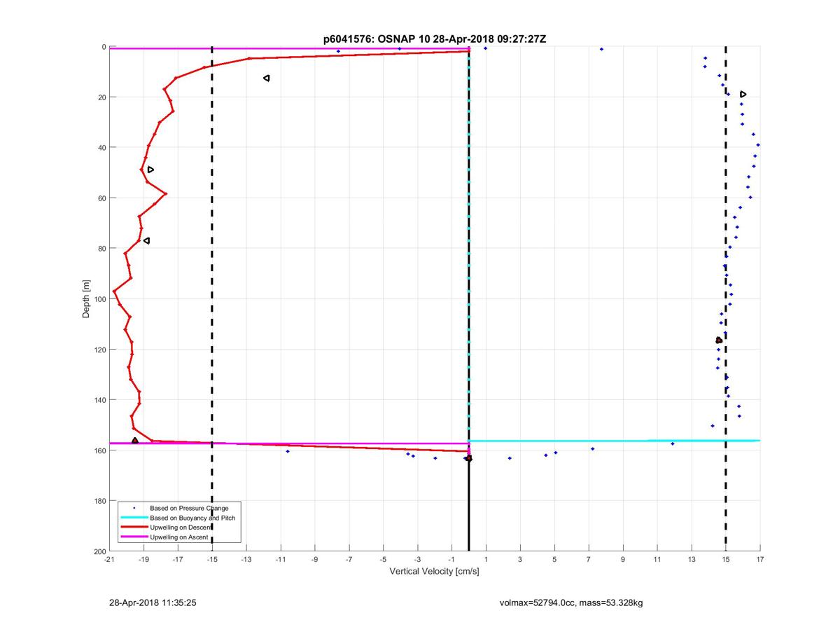This screenshot has width=840, height=620.
Task: Click the x-axis tick label '-3'
Action: point(417,560)
